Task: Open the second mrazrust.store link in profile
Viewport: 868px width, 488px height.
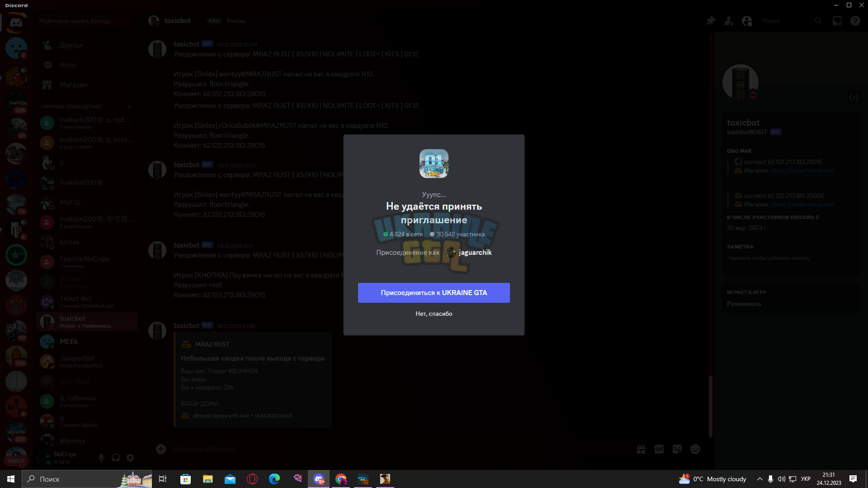Action: point(802,205)
